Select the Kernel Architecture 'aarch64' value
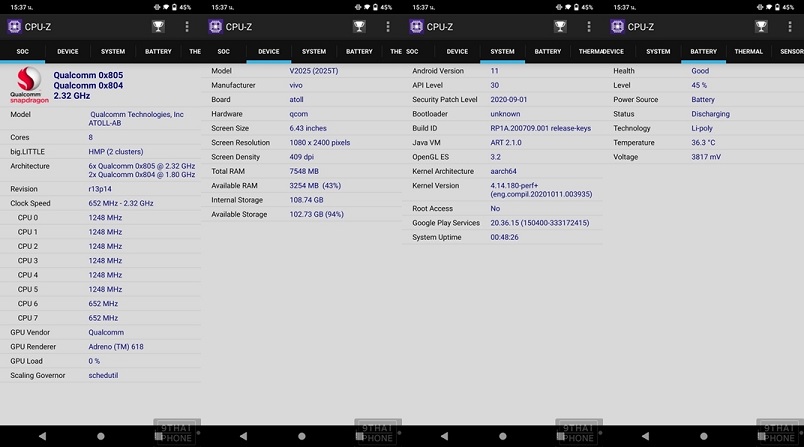 click(504, 171)
